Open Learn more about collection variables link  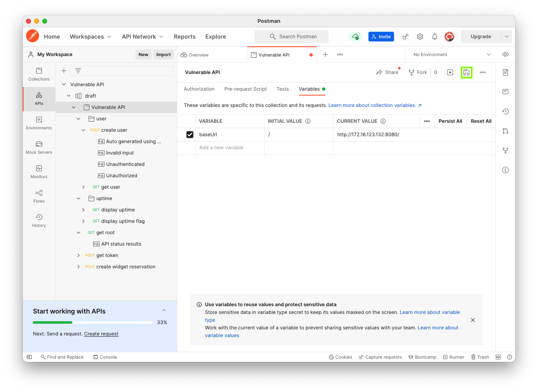click(x=375, y=105)
